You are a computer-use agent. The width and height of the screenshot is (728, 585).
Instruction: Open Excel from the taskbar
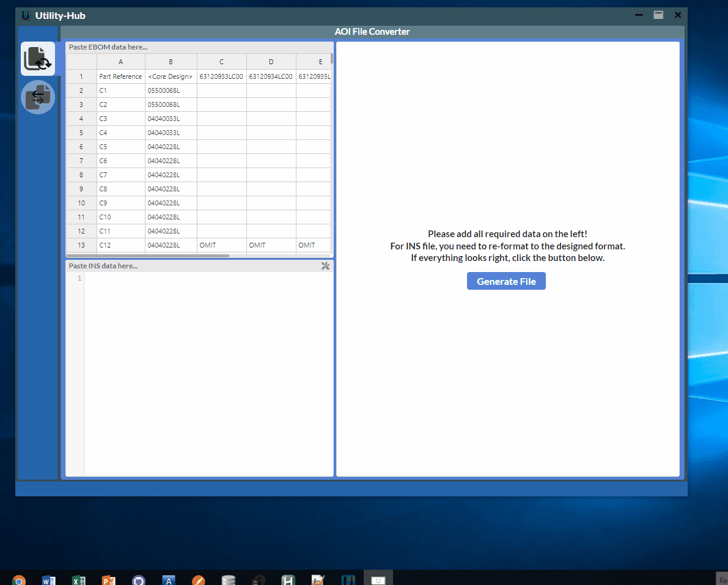(79, 580)
